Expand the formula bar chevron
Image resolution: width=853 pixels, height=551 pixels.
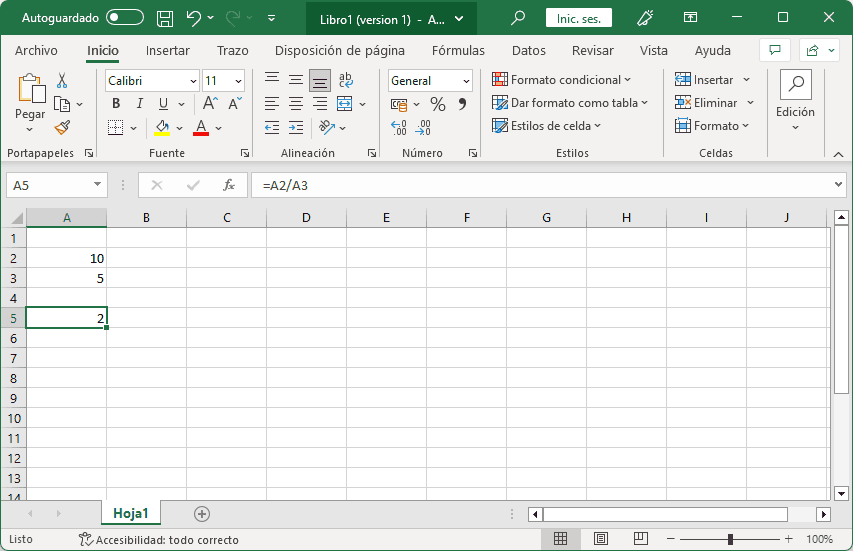coord(838,185)
